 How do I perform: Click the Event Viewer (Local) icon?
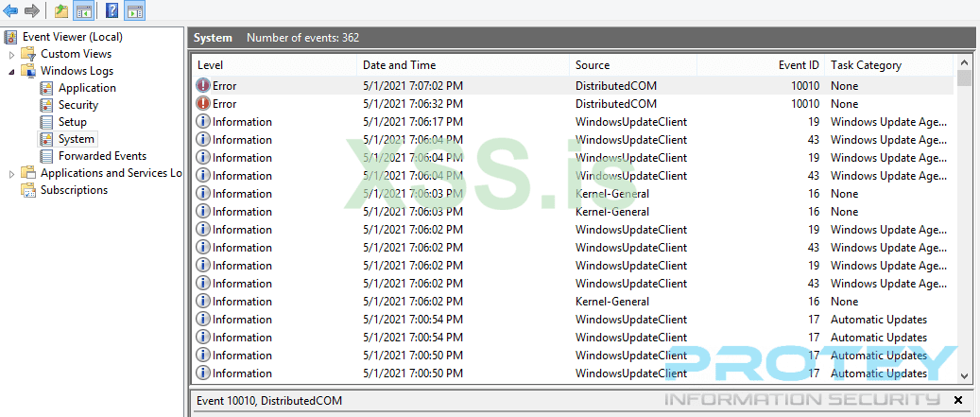(10, 37)
